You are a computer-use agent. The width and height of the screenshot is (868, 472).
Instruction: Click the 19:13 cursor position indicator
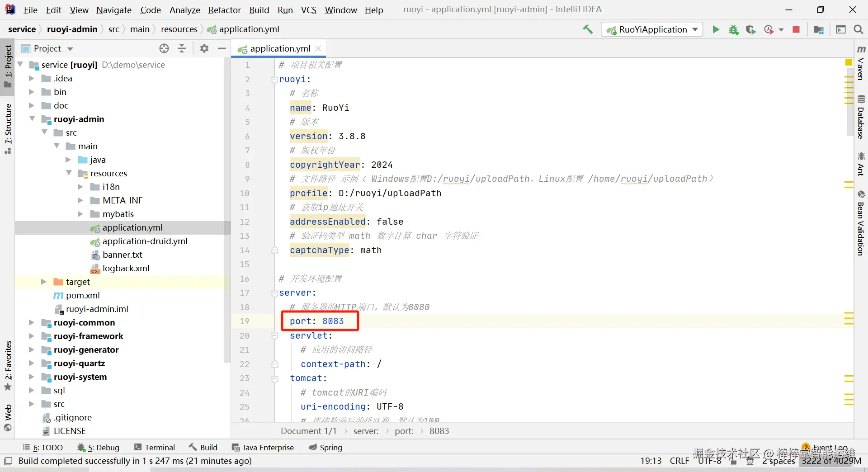651,461
